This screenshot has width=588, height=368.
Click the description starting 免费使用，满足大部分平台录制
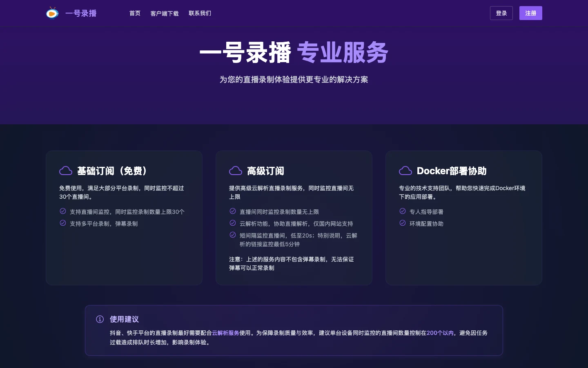pyautogui.click(x=122, y=193)
